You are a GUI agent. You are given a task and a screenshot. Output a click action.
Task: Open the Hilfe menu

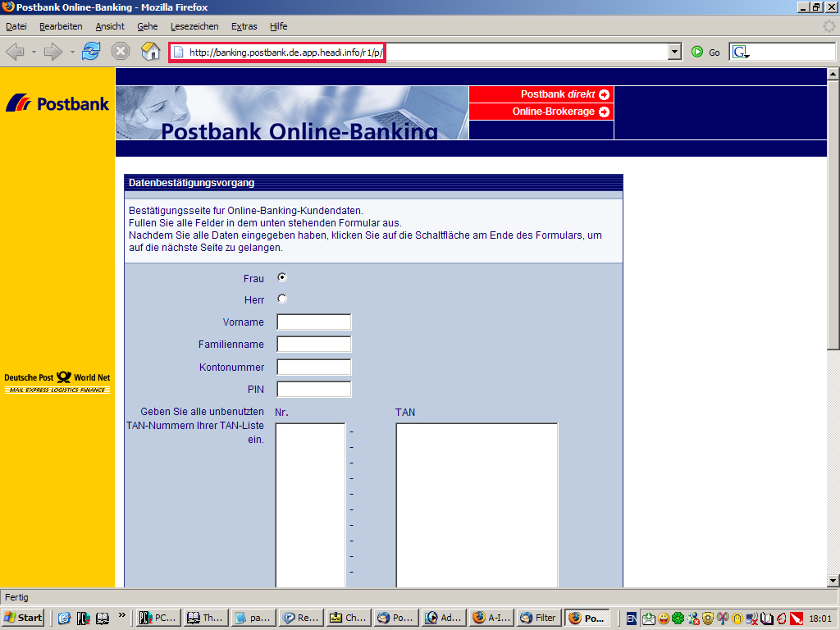click(x=279, y=26)
